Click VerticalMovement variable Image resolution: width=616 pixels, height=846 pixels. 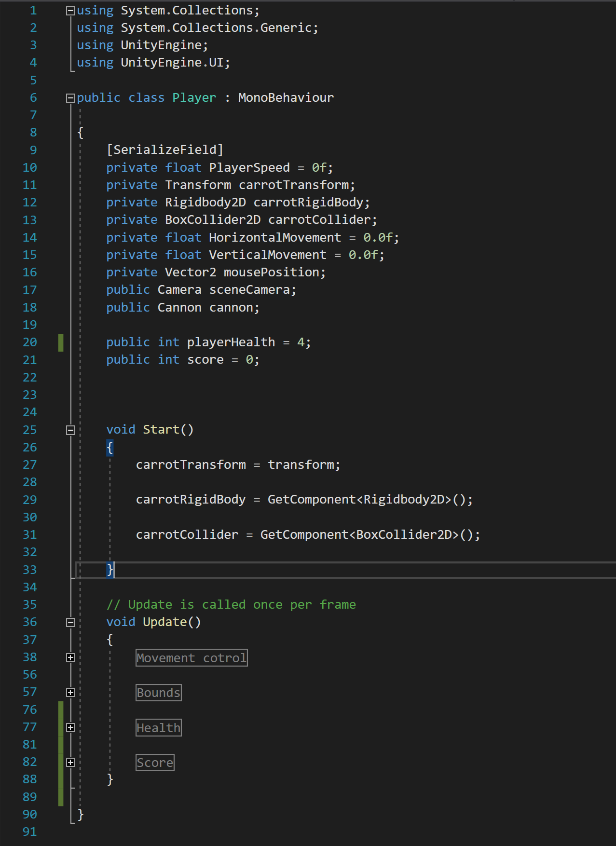268,255
